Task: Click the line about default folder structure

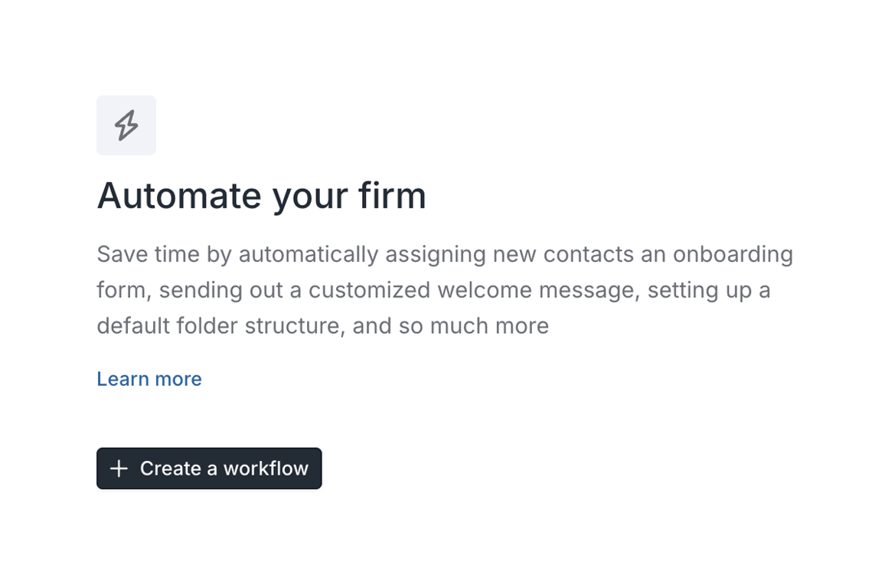Action: pyautogui.click(x=323, y=325)
